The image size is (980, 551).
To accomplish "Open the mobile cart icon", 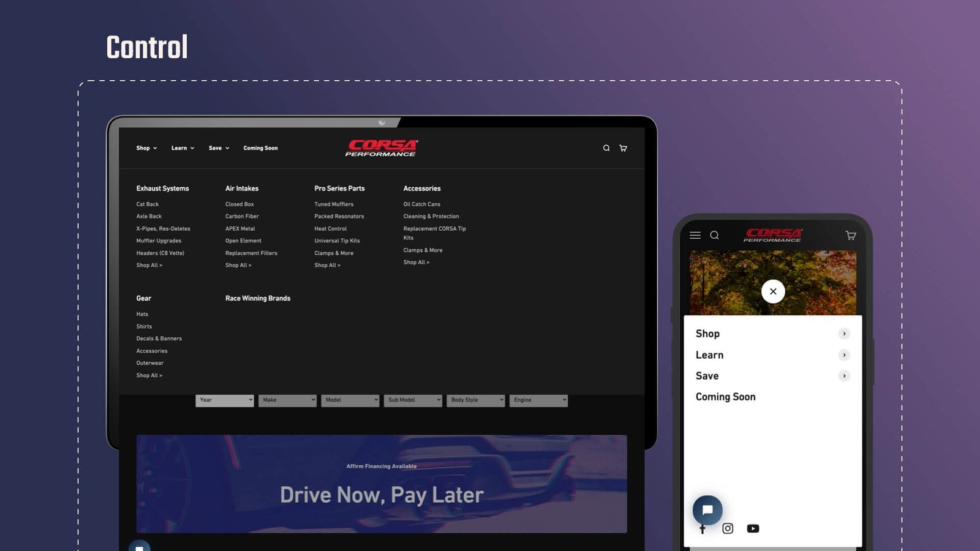I will [851, 235].
